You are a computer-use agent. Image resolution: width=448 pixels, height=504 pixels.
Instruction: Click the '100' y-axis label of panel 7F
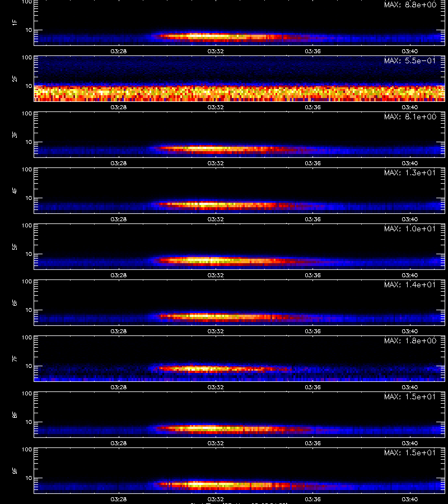coord(27,338)
